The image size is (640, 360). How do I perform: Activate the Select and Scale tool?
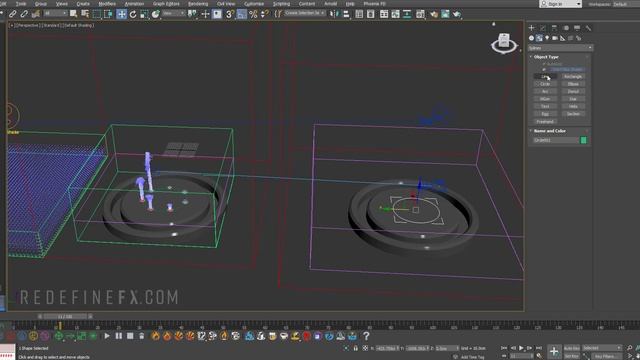coord(144,14)
